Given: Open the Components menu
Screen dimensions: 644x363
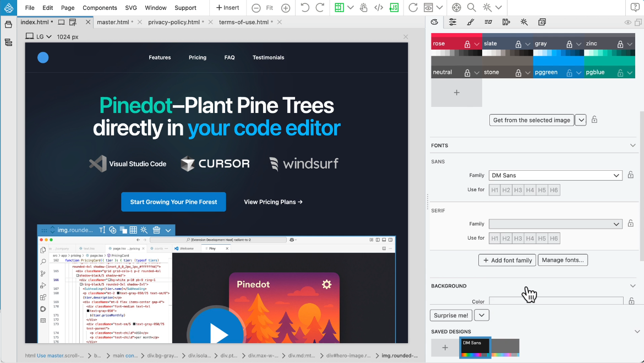Looking at the screenshot, I should click(100, 8).
